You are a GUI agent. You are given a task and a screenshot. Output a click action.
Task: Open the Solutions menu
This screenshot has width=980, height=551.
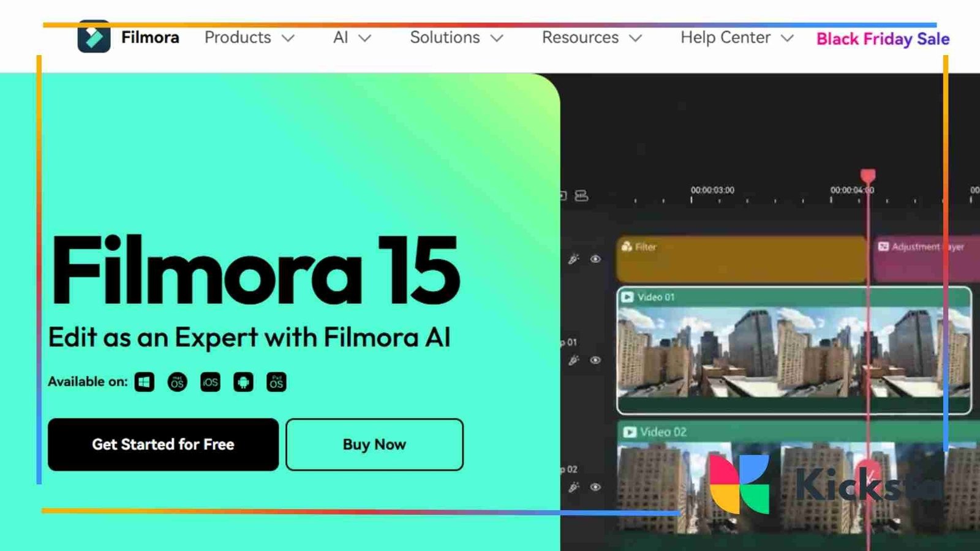[445, 37]
